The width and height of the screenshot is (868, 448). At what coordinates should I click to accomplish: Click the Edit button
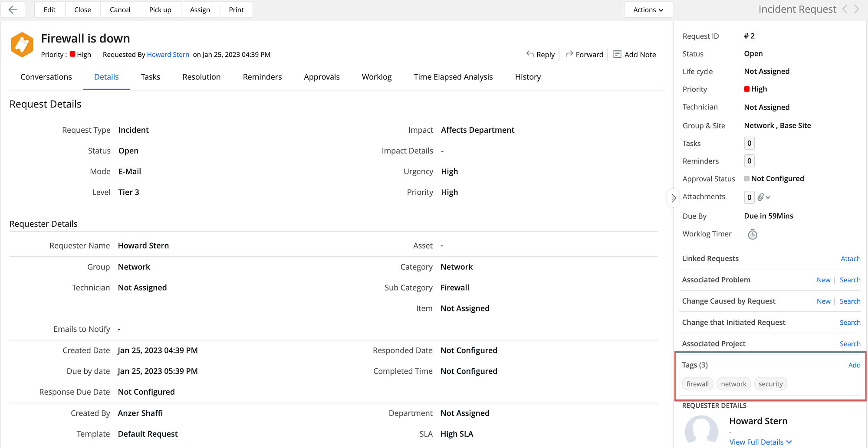(x=50, y=10)
